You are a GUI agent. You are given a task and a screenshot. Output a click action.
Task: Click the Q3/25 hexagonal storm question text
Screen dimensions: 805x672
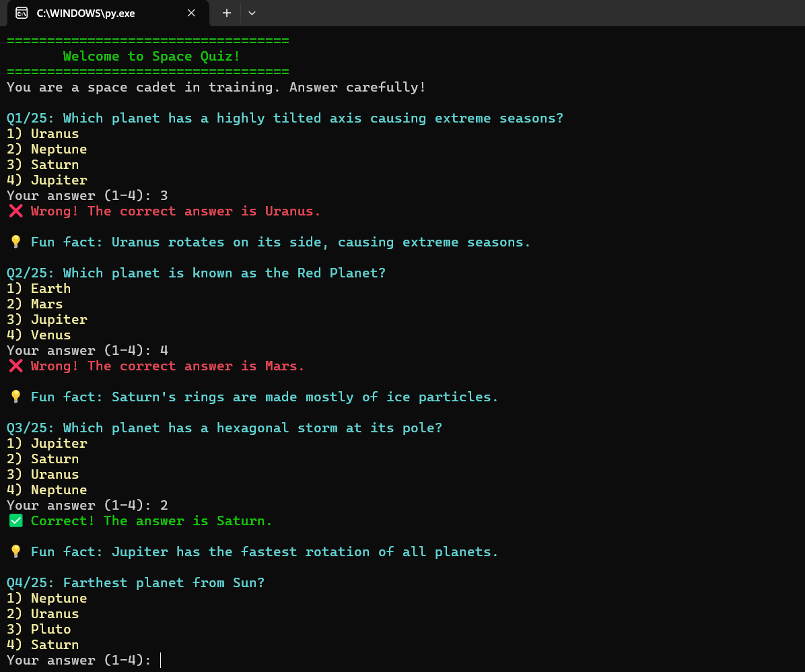(x=224, y=428)
